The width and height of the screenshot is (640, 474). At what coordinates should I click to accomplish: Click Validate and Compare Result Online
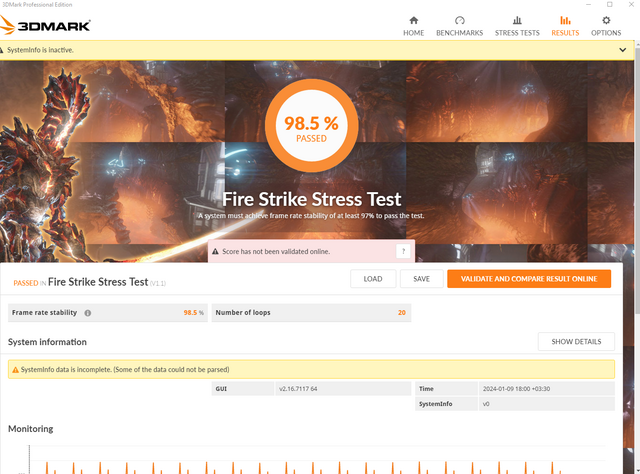pyautogui.click(x=529, y=279)
